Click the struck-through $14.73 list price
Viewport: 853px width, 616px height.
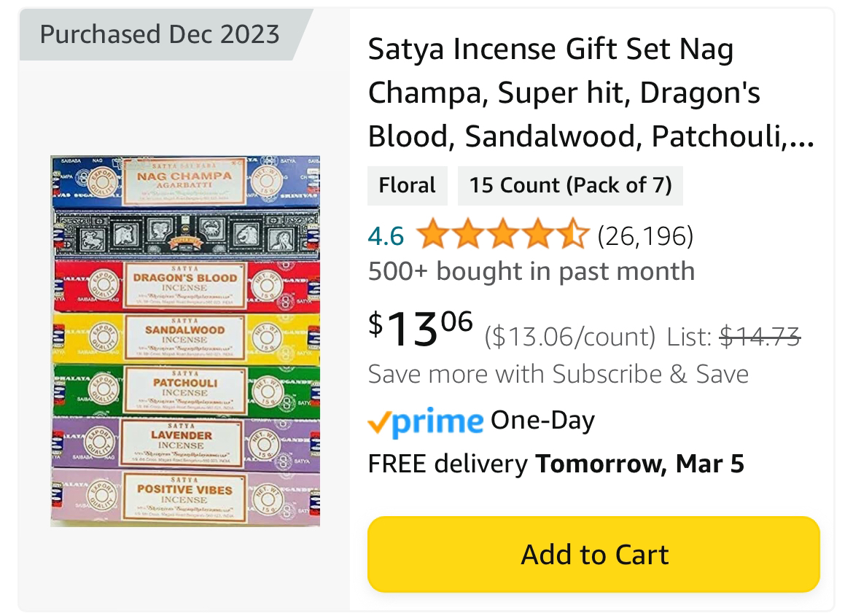tap(760, 335)
